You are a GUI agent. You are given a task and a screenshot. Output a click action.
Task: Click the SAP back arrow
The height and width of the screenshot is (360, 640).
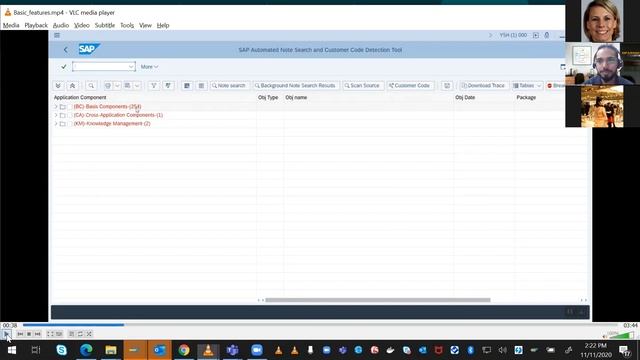pos(66,50)
